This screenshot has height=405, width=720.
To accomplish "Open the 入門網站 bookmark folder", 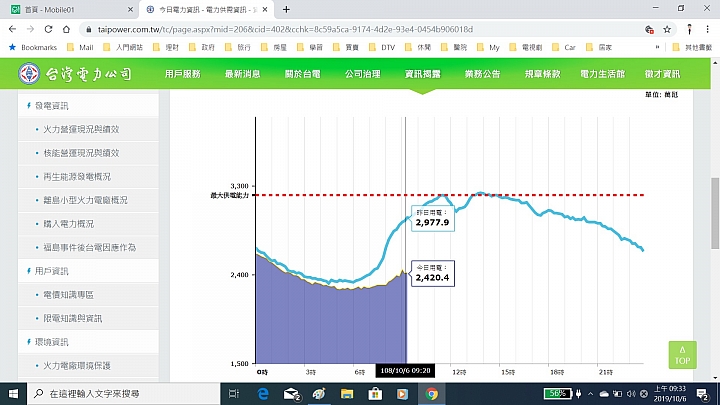I will (124, 47).
